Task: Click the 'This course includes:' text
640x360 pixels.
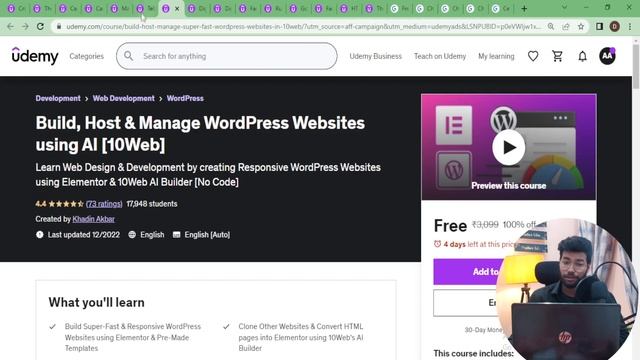Action: coord(473,353)
